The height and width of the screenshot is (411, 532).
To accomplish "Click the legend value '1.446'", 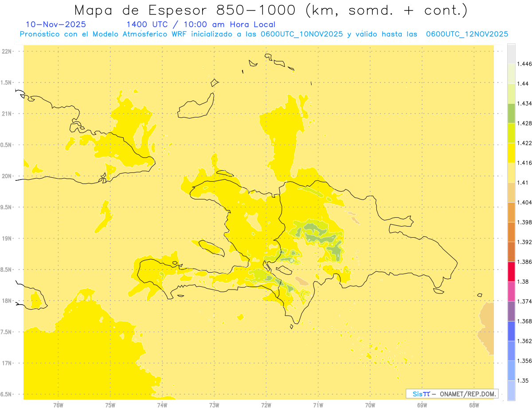I will [x=524, y=64].
